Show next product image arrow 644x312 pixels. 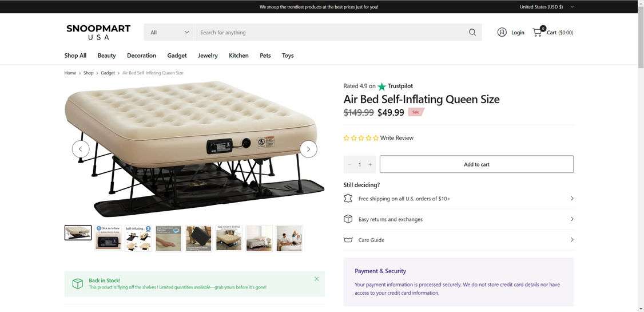click(x=308, y=149)
